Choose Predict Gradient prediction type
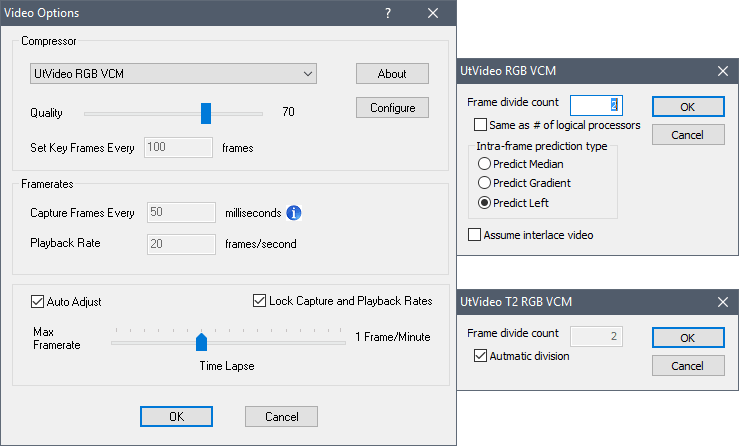The image size is (739, 446). 484,183
